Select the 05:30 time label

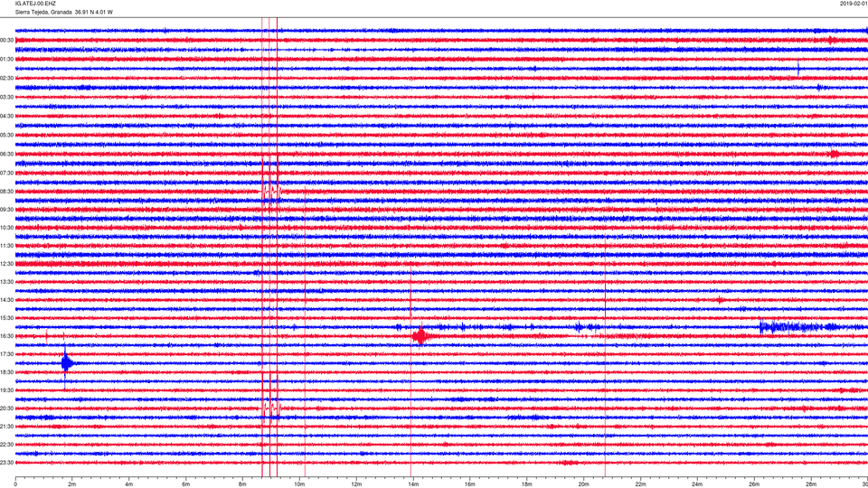point(6,135)
